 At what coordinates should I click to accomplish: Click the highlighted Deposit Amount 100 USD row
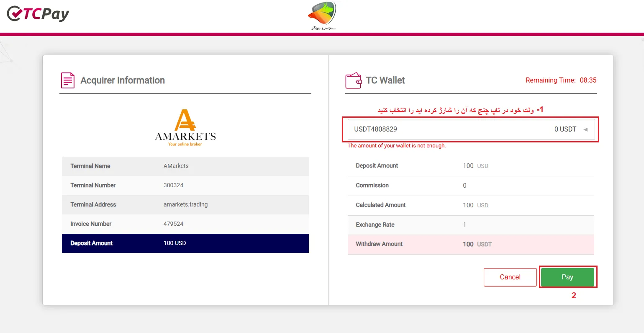click(x=185, y=243)
